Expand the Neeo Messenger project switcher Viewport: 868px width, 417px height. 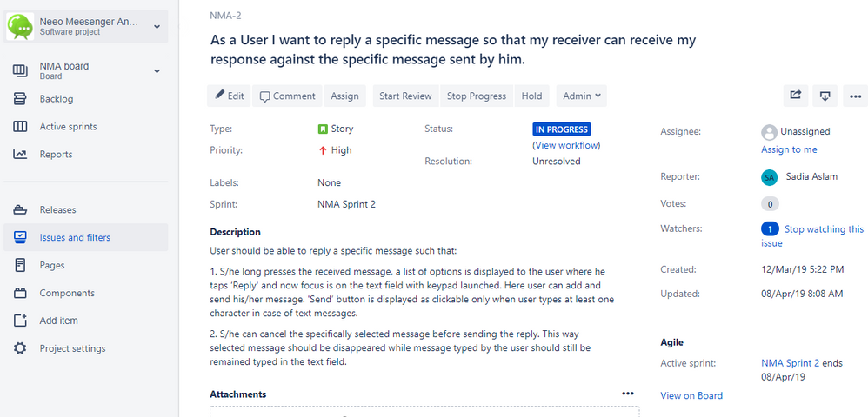[x=157, y=27]
